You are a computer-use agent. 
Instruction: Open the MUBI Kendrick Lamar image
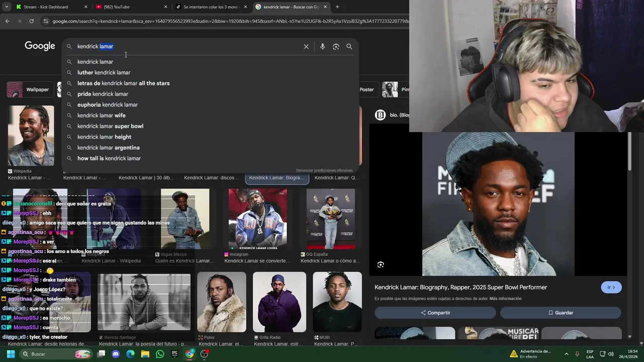(337, 302)
